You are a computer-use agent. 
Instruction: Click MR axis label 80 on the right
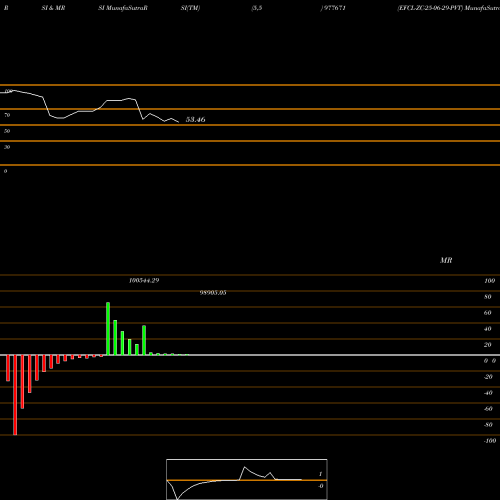click(488, 297)
